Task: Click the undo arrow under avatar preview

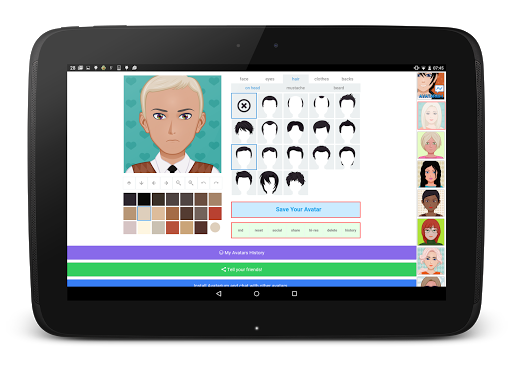Action: (x=203, y=183)
